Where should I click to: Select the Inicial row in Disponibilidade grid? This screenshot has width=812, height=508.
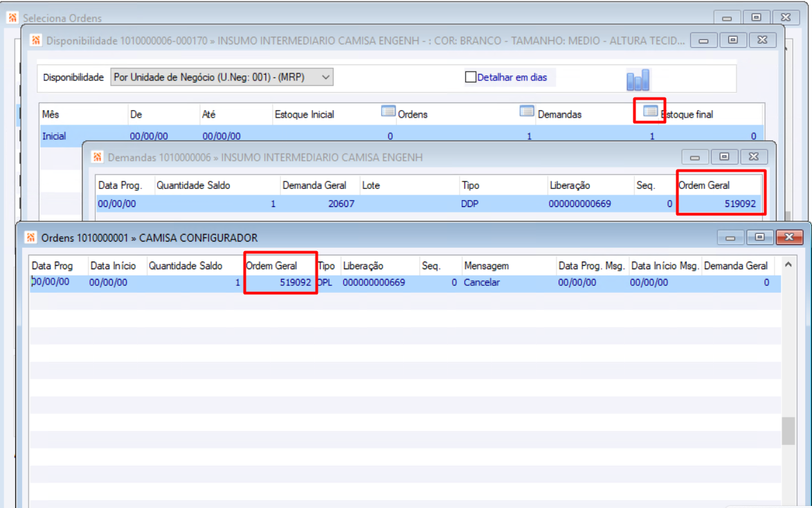(x=402, y=136)
